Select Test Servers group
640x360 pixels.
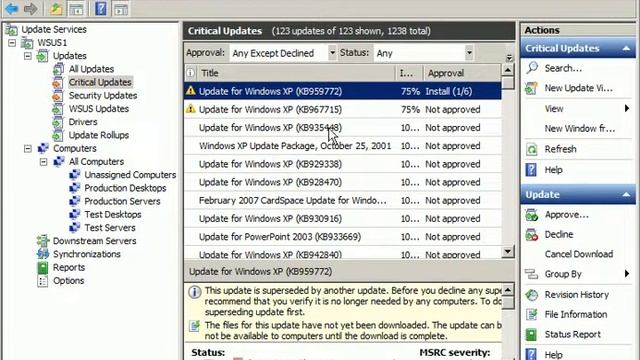tap(110, 228)
